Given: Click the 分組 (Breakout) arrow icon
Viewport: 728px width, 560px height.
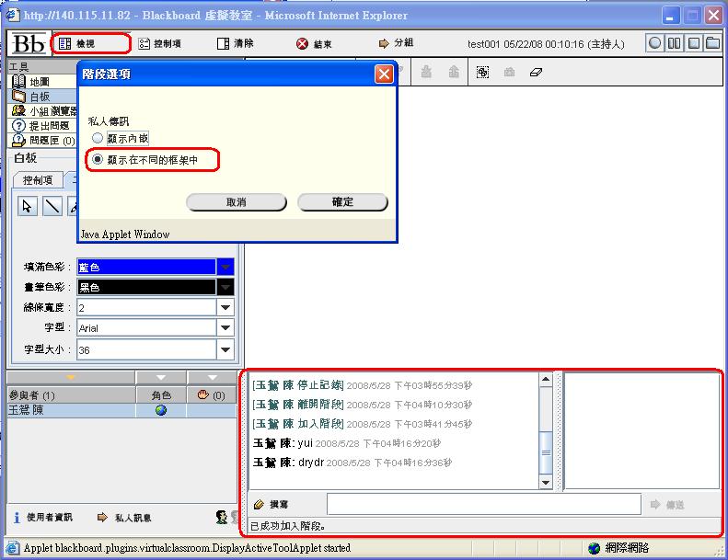Looking at the screenshot, I should [384, 43].
